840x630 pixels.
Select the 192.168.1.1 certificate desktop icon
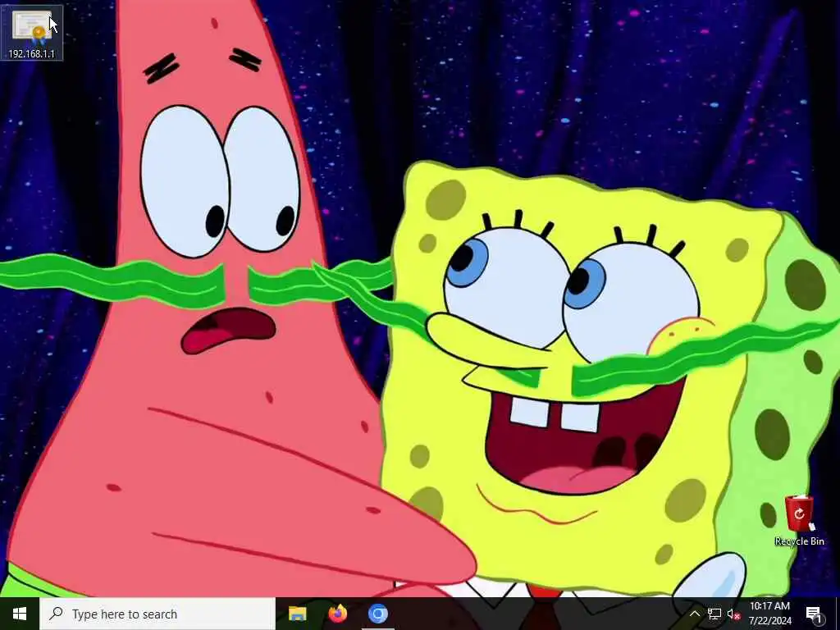[x=32, y=33]
